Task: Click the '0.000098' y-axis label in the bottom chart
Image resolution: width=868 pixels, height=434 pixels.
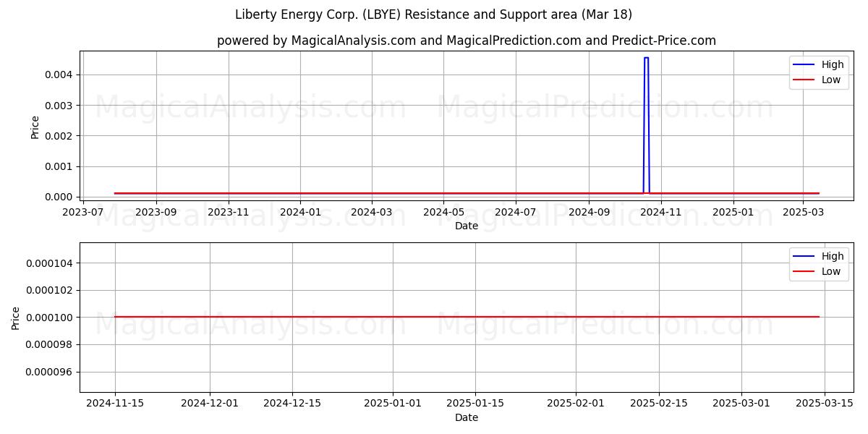Action: [x=48, y=345]
